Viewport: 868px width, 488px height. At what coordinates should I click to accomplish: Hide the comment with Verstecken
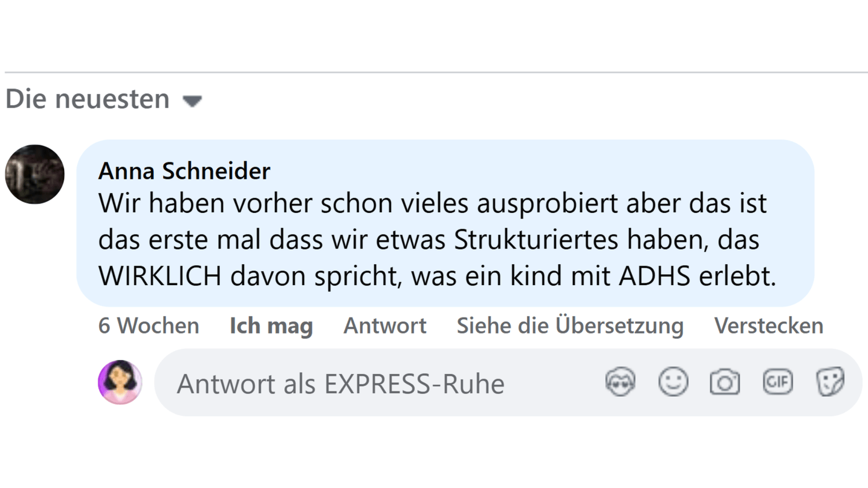coord(768,326)
